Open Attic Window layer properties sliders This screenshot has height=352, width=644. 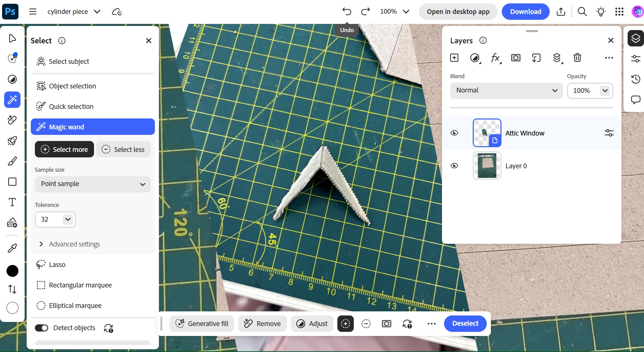tap(609, 133)
